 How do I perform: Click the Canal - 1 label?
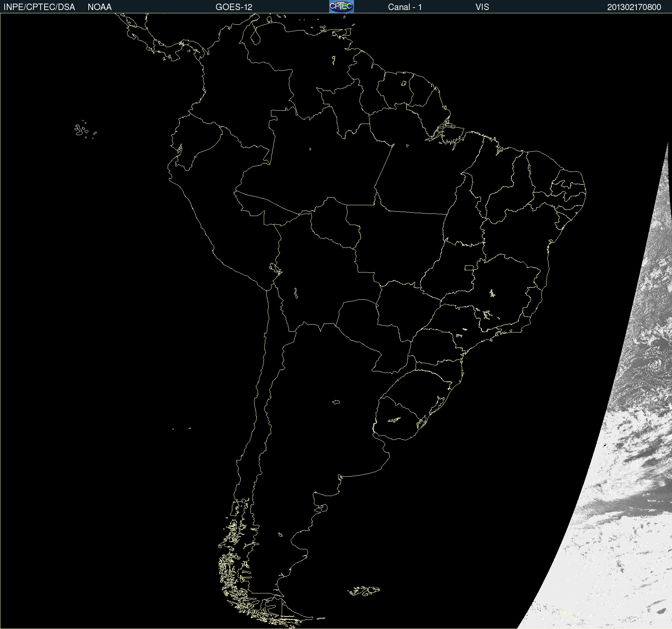(405, 7)
